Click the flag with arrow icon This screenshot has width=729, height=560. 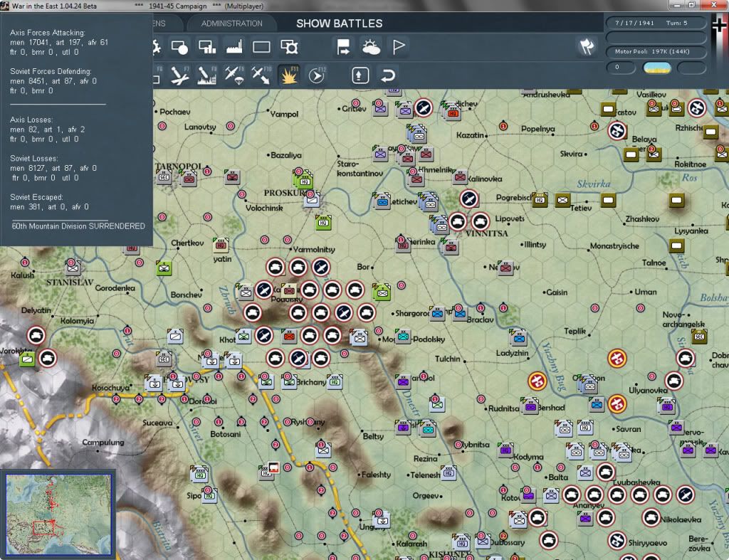[343, 47]
